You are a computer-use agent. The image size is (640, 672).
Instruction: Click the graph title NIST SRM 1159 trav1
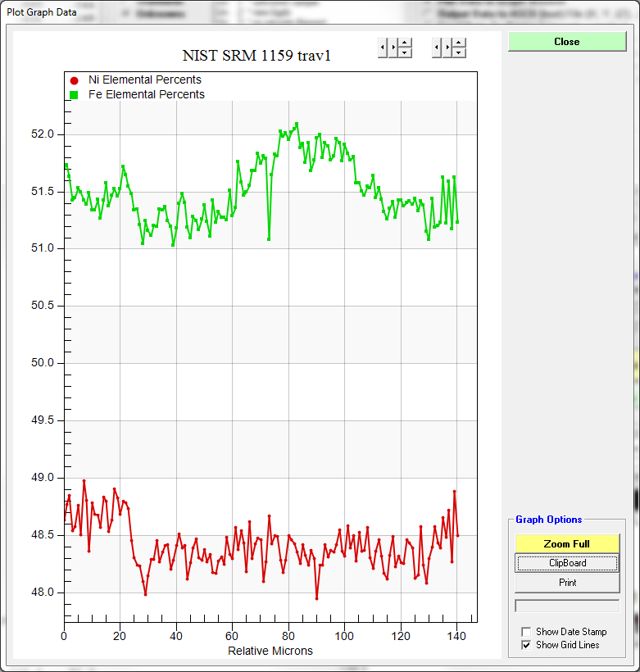[x=256, y=56]
